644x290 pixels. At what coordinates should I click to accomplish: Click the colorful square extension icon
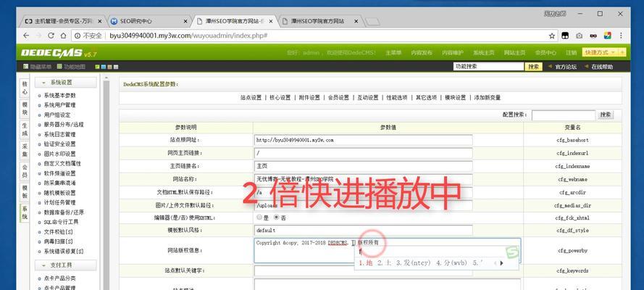pyautogui.click(x=607, y=36)
